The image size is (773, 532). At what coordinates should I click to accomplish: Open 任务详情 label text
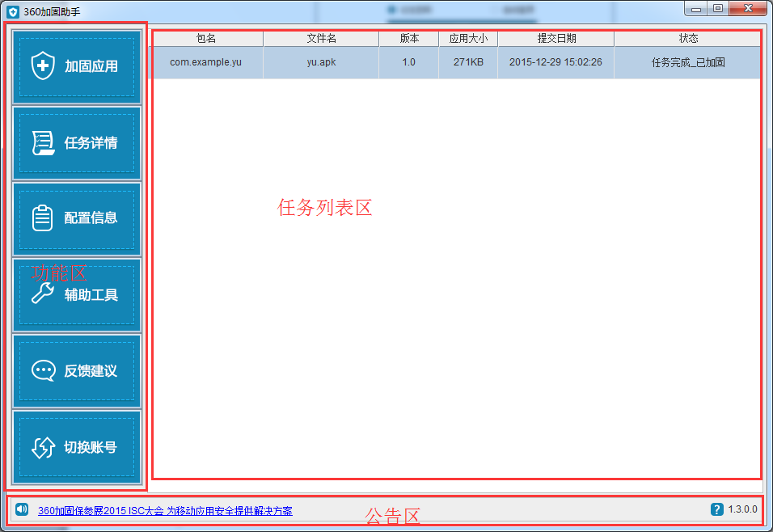(91, 143)
